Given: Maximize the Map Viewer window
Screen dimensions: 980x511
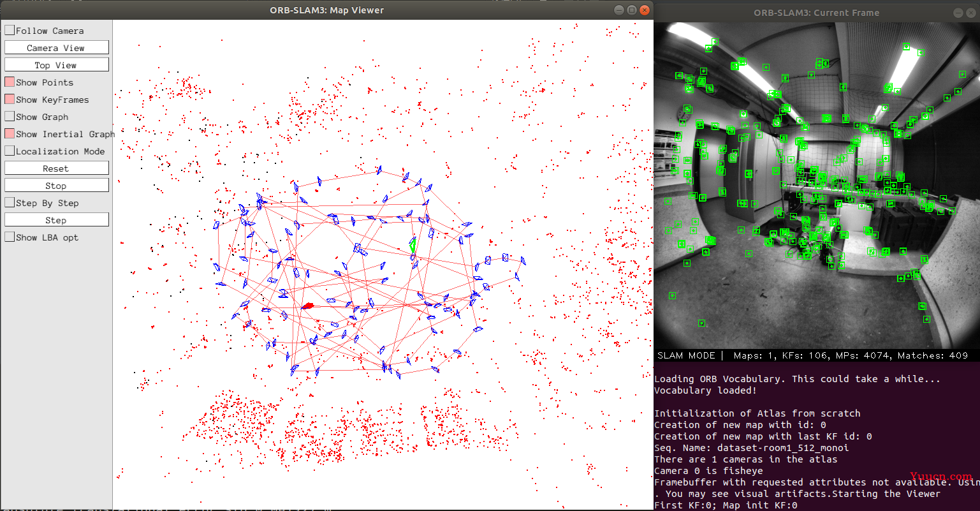Looking at the screenshot, I should [x=632, y=10].
